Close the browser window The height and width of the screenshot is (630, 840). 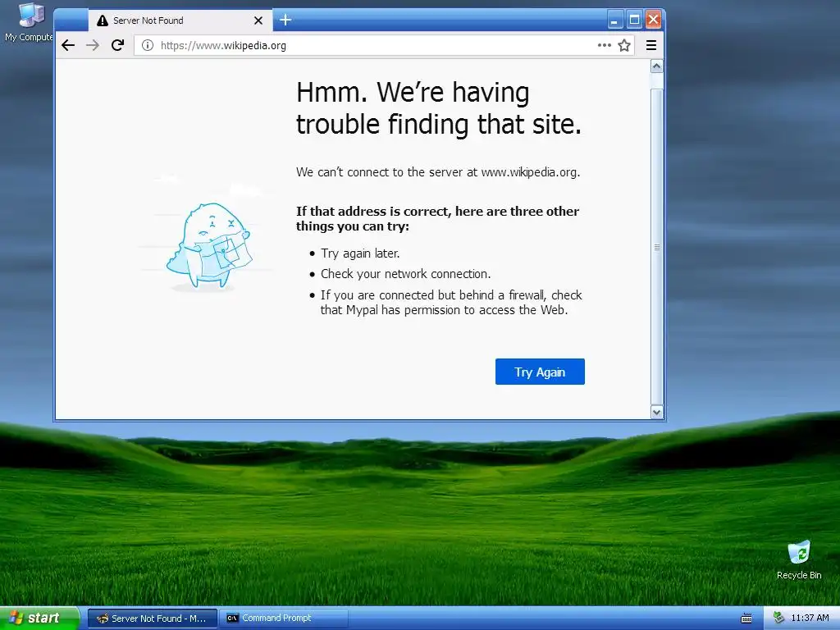pos(654,21)
